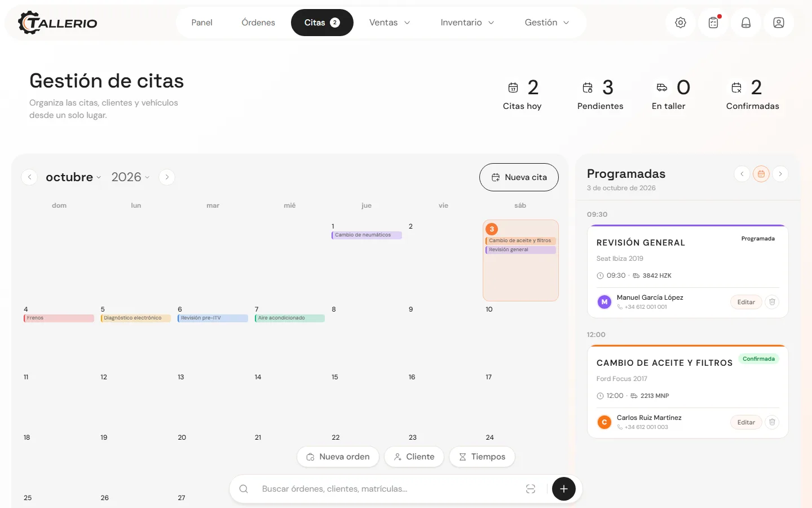The height and width of the screenshot is (508, 812).
Task: Click the scan icon in the search bar
Action: tap(531, 489)
